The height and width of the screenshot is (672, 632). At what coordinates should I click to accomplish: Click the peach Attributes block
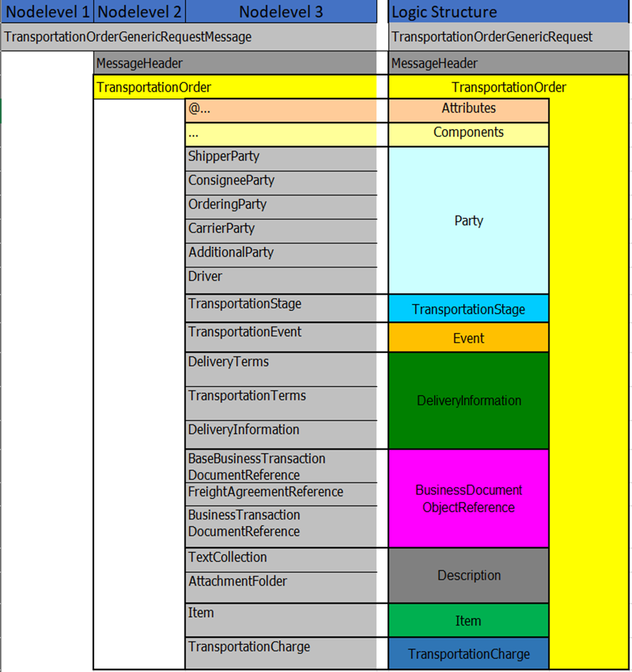(x=469, y=109)
